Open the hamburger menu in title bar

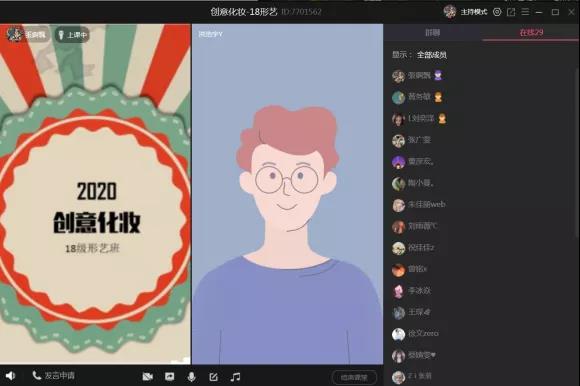(x=525, y=12)
